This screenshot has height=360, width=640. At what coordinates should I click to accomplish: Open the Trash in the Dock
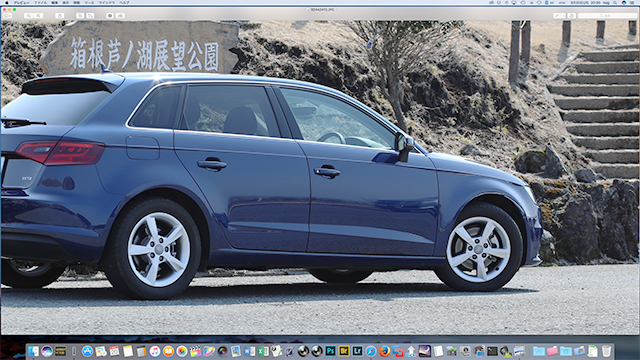coord(607,351)
